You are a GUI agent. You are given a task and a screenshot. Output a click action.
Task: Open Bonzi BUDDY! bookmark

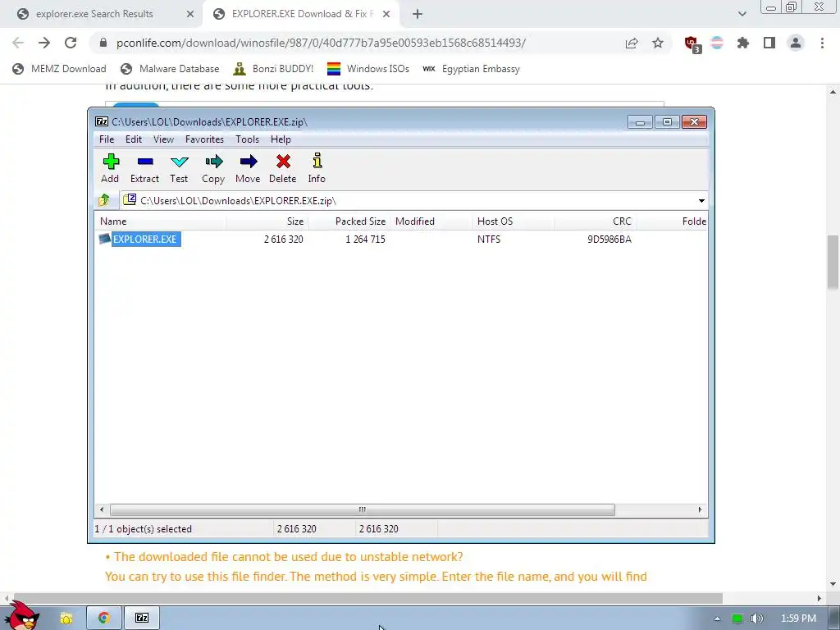coord(273,69)
